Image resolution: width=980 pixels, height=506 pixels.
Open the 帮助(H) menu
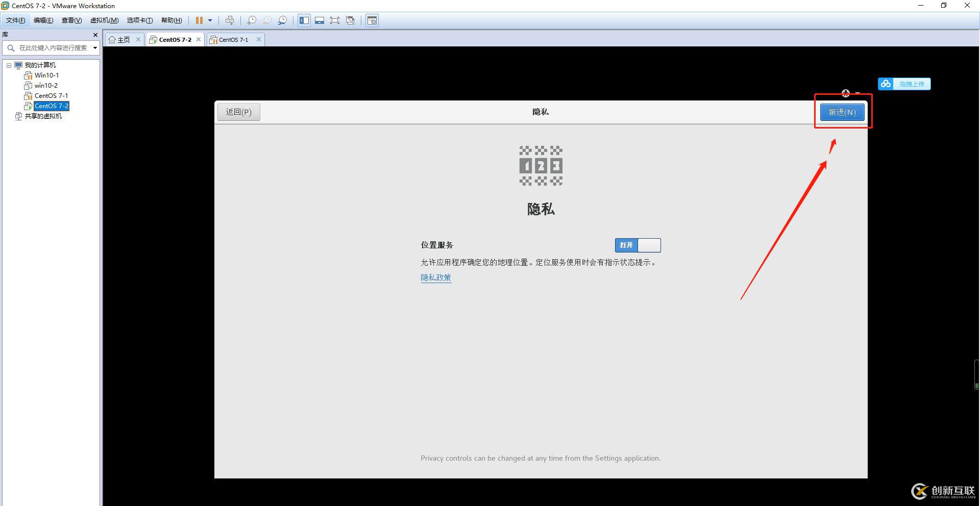pyautogui.click(x=171, y=20)
